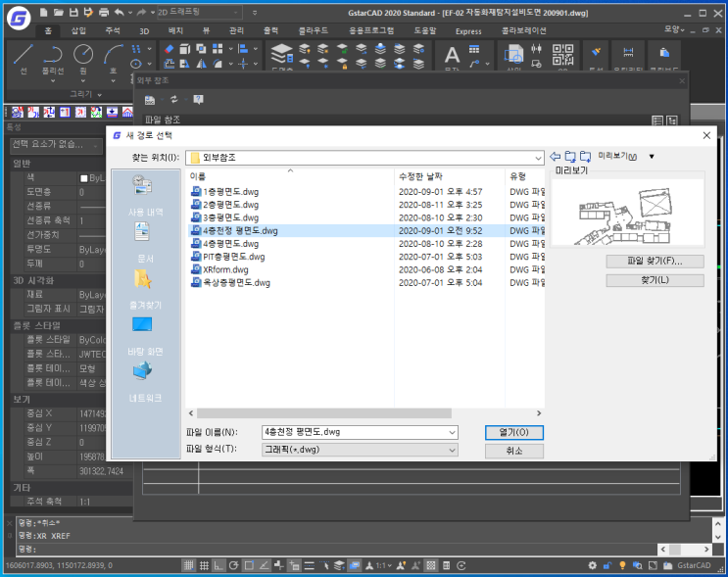Open the 파일 형식 file type dropdown

click(360, 450)
